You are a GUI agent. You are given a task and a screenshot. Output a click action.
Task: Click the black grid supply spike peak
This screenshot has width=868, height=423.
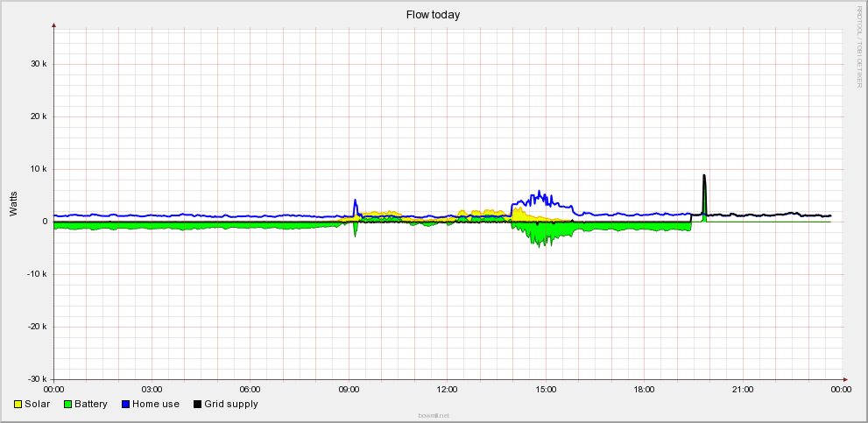704,176
